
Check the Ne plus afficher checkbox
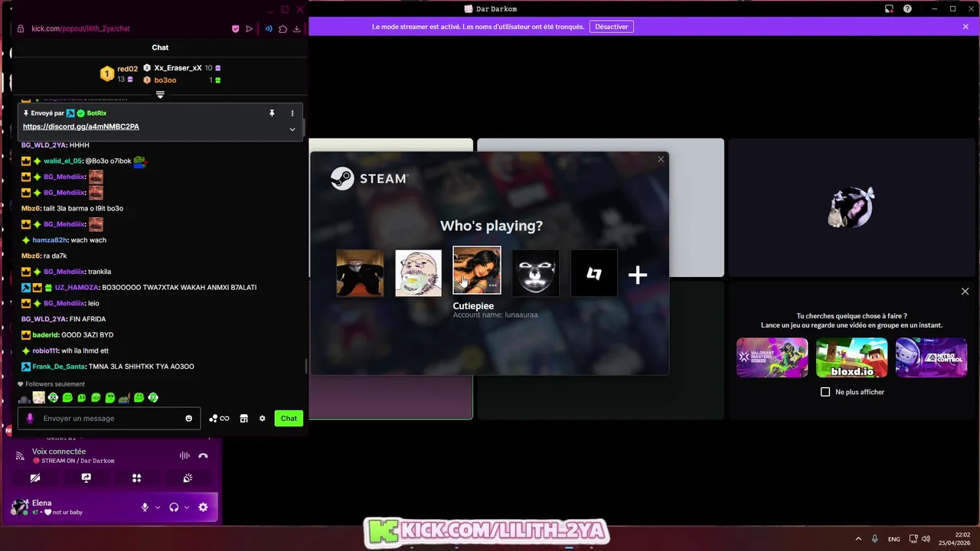(x=825, y=392)
